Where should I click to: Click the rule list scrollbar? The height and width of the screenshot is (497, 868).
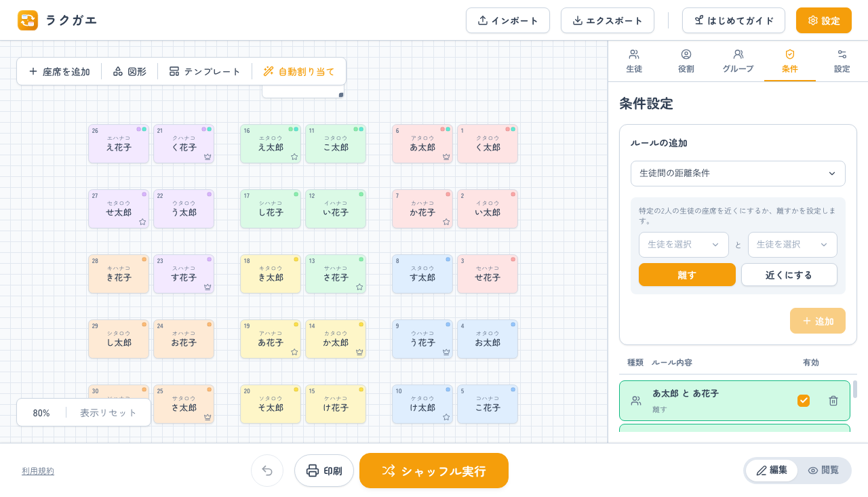tap(854, 389)
